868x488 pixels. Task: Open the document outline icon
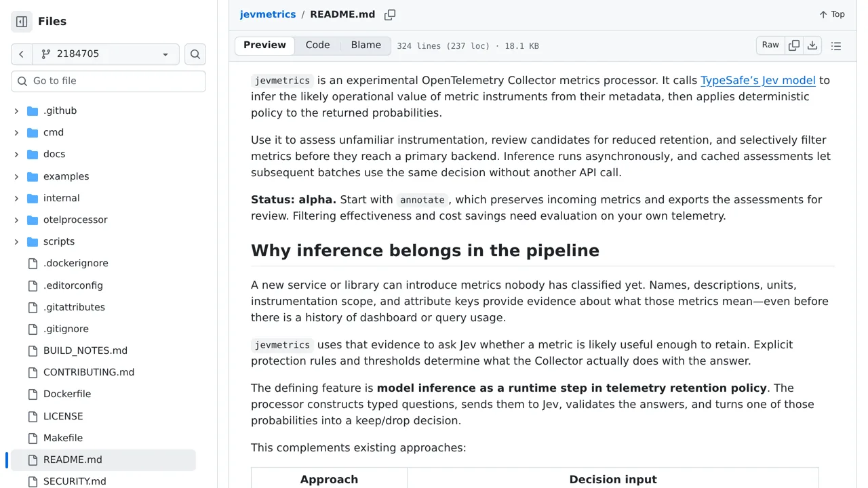pos(836,45)
